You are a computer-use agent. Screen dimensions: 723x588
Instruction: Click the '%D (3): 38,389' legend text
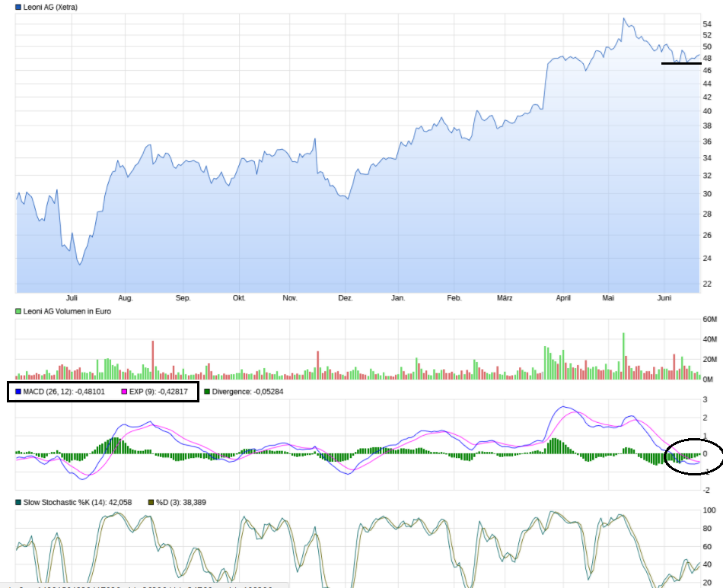[x=181, y=502]
